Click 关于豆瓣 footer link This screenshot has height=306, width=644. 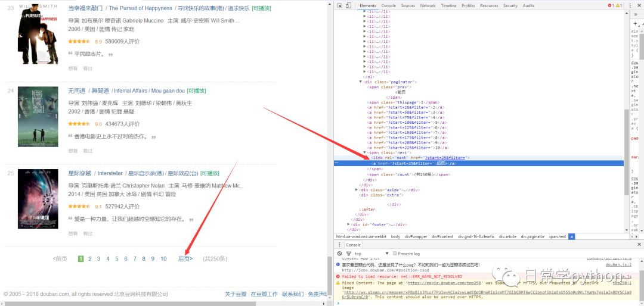pyautogui.click(x=236, y=294)
